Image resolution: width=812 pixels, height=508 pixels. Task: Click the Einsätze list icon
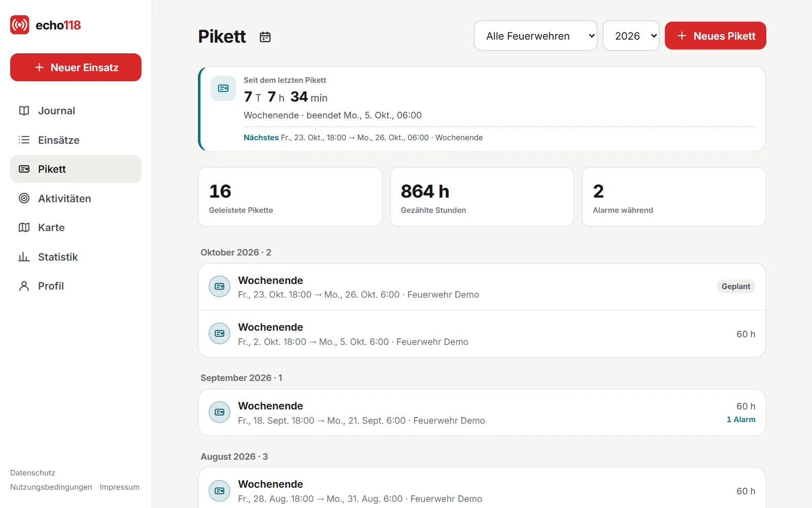24,140
